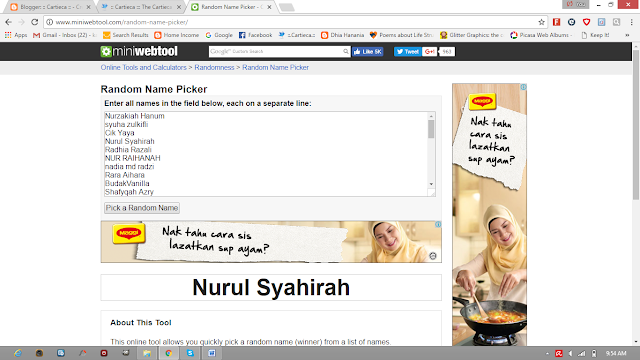Open the Apps bookmarks shortcut
Image resolution: width=640 pixels, height=360 pixels.
(16, 35)
